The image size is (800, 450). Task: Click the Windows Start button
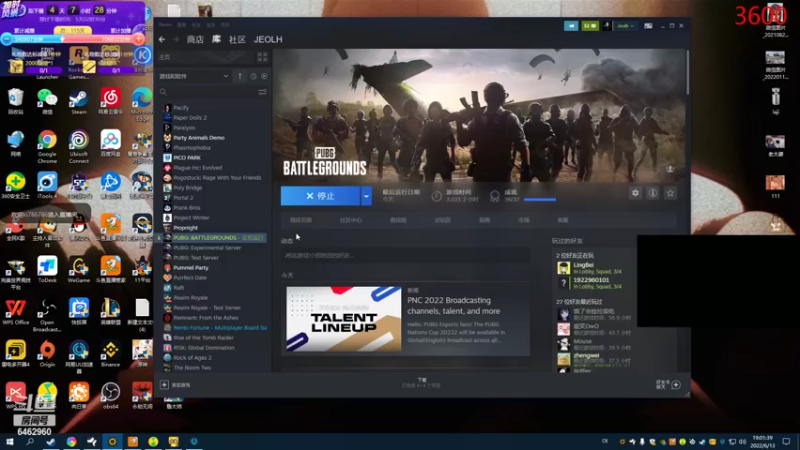pyautogui.click(x=9, y=441)
